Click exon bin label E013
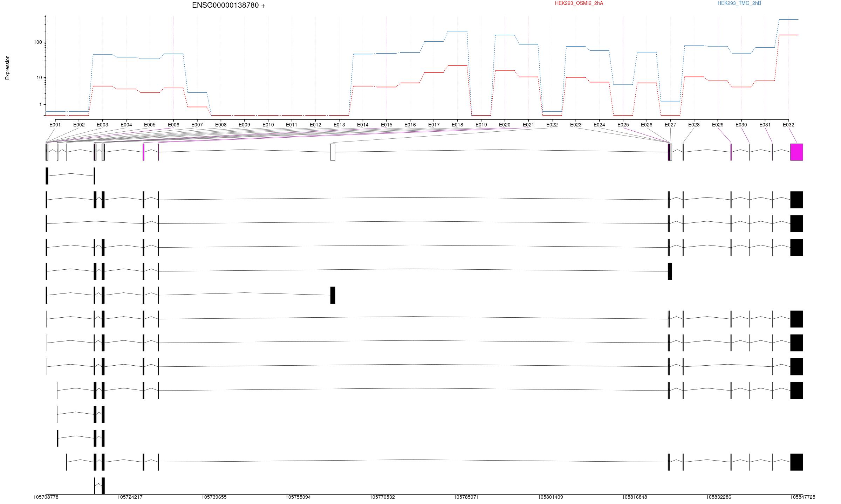This screenshot has height=504, width=841. tap(339, 125)
